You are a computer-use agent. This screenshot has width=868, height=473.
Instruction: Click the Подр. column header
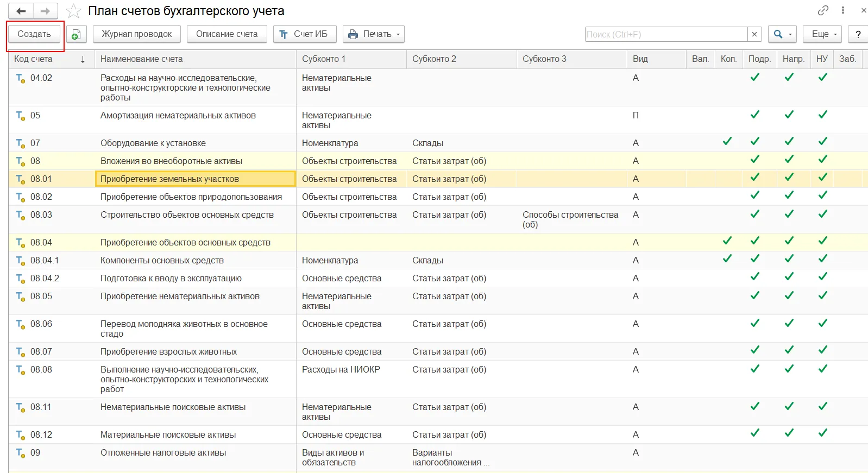759,59
